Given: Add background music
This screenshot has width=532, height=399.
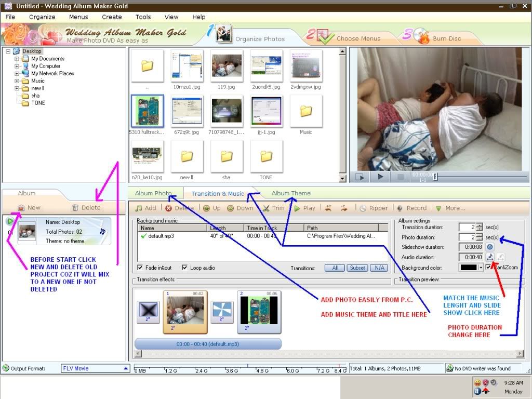Looking at the screenshot, I should [x=145, y=208].
